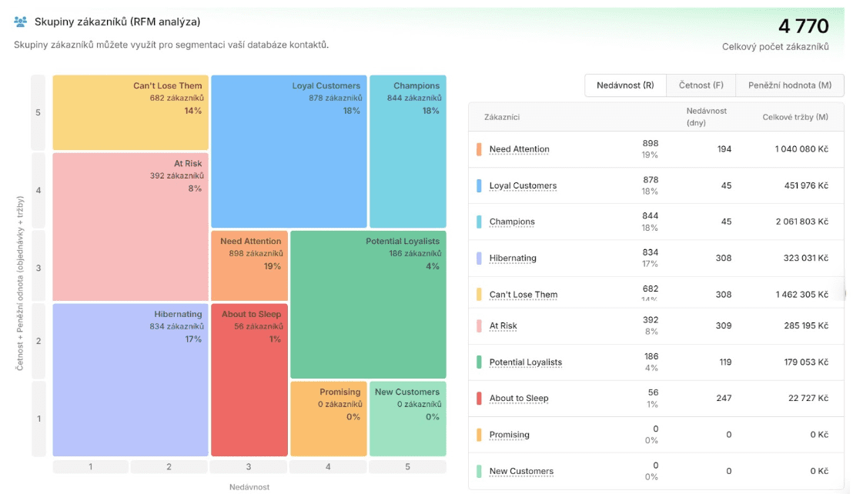Switch to the Nedávnost (R) tab
The height and width of the screenshot is (504, 853).
point(625,85)
